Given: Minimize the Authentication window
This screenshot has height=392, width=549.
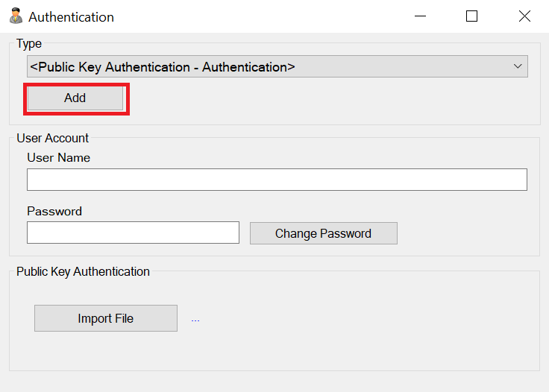Looking at the screenshot, I should click(420, 16).
